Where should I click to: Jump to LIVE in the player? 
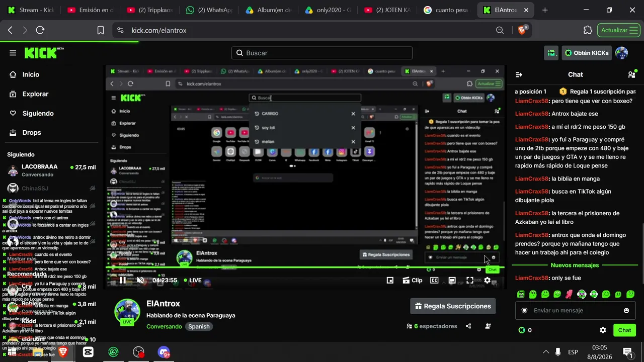coord(193,281)
